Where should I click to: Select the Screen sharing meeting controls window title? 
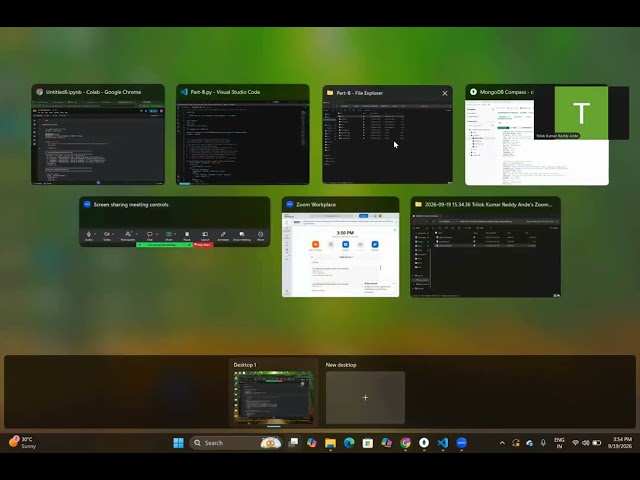click(131, 204)
